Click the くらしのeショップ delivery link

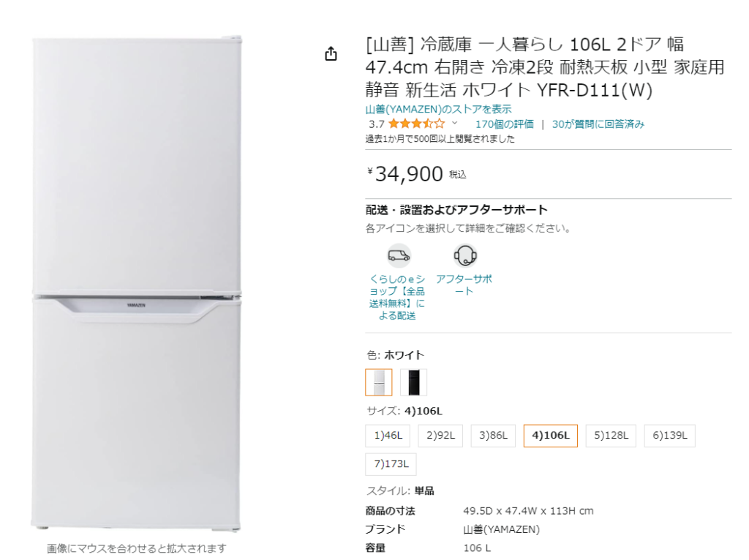(x=397, y=298)
